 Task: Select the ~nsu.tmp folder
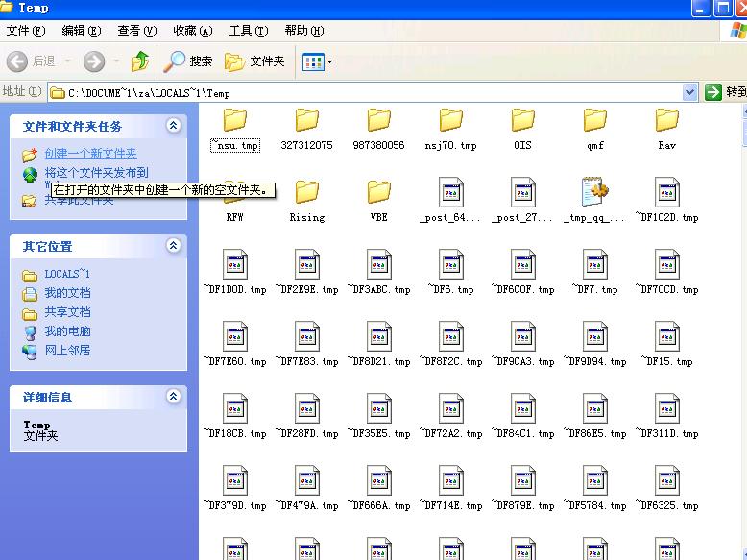coord(235,130)
